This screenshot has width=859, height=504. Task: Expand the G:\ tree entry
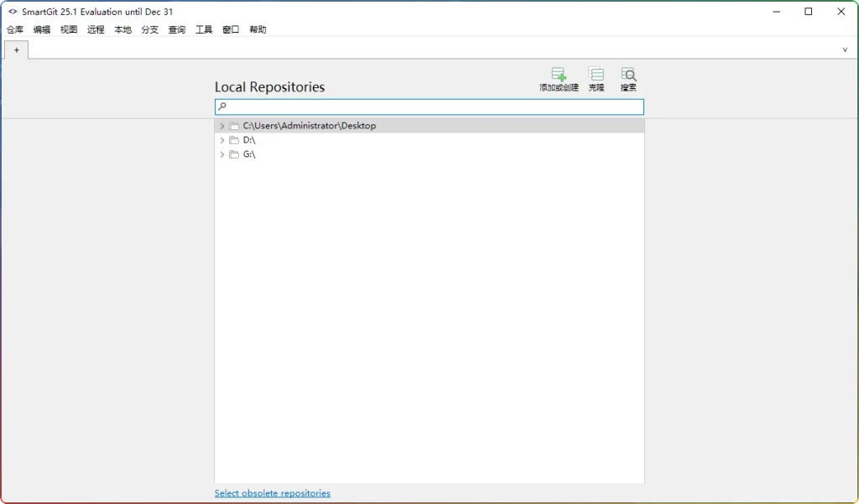coord(221,153)
